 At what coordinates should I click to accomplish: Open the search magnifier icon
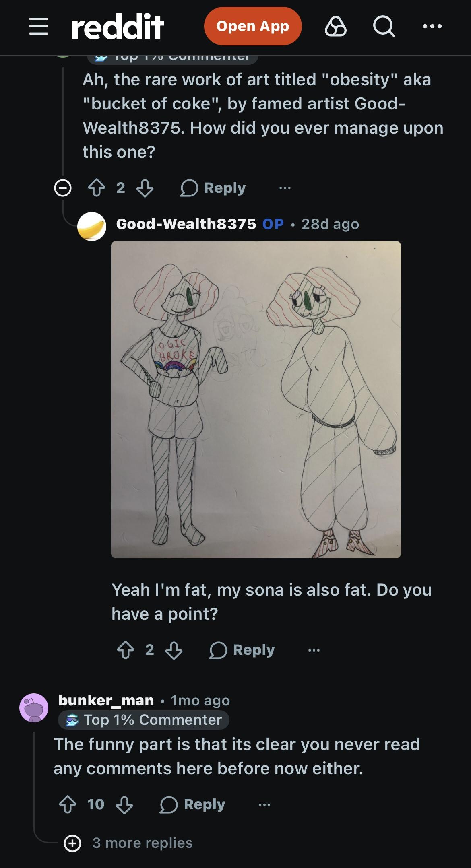384,27
